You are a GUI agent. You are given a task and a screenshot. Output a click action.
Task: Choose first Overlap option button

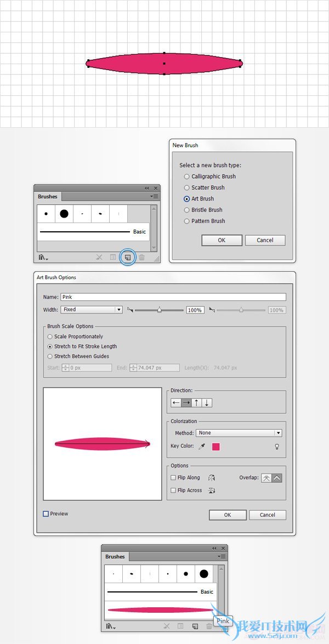coord(266,478)
